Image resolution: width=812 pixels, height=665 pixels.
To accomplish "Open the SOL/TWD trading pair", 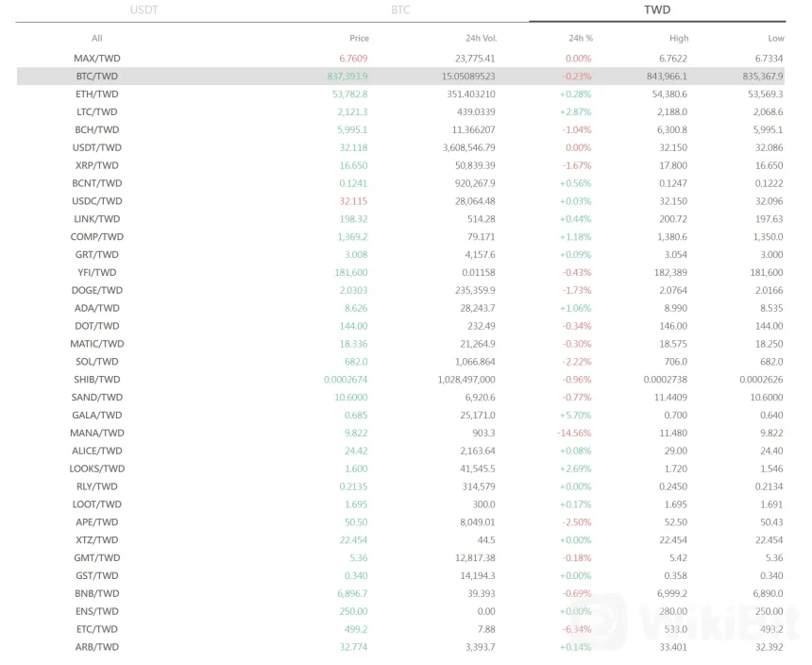I will coord(96,362).
